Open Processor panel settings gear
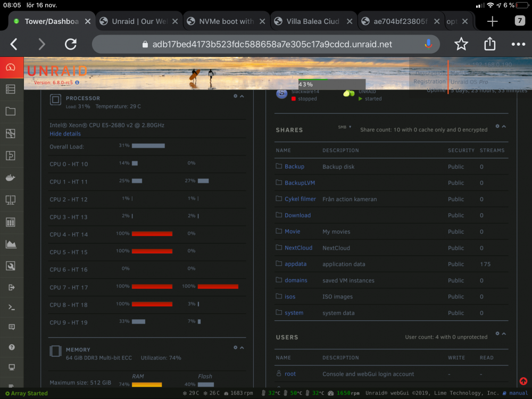The image size is (532, 399). tap(235, 96)
